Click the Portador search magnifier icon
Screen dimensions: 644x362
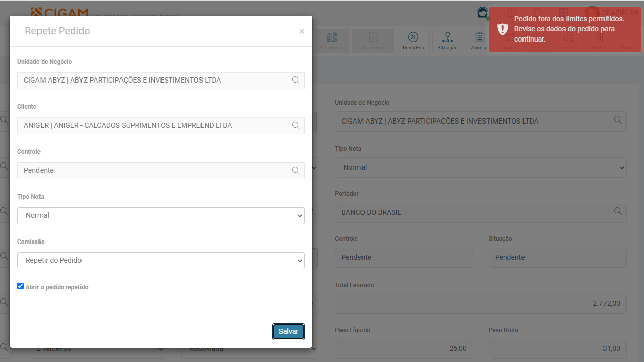tap(618, 211)
